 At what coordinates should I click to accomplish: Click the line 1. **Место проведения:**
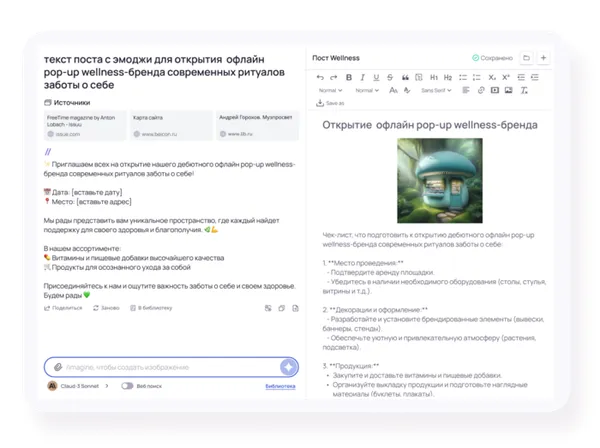363,263
